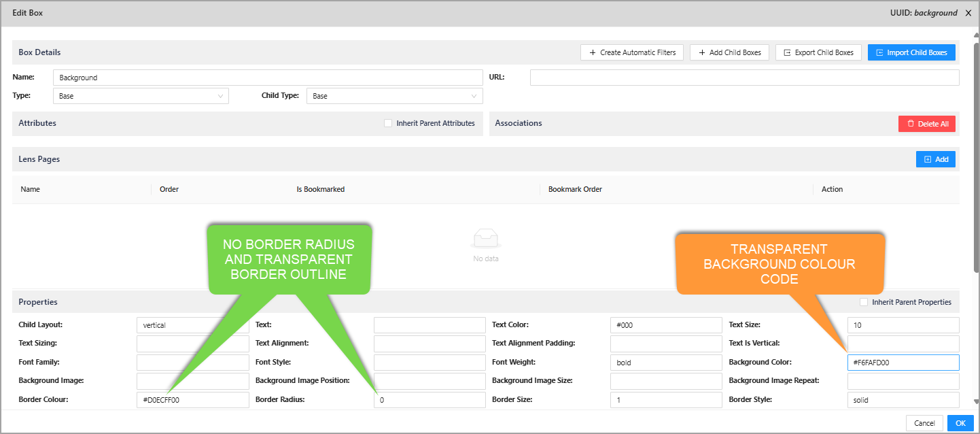Open the Type dropdown
The width and height of the screenshot is (980, 434).
click(141, 96)
